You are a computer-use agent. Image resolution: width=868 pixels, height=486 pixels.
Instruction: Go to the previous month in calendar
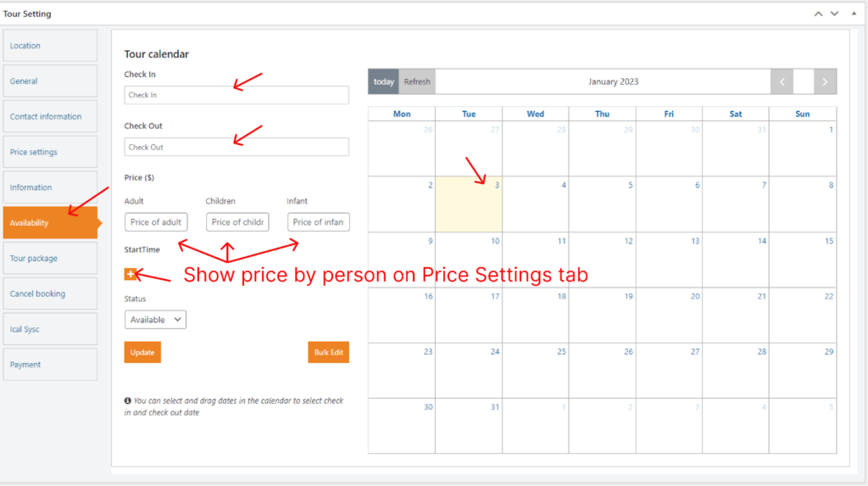(x=782, y=82)
